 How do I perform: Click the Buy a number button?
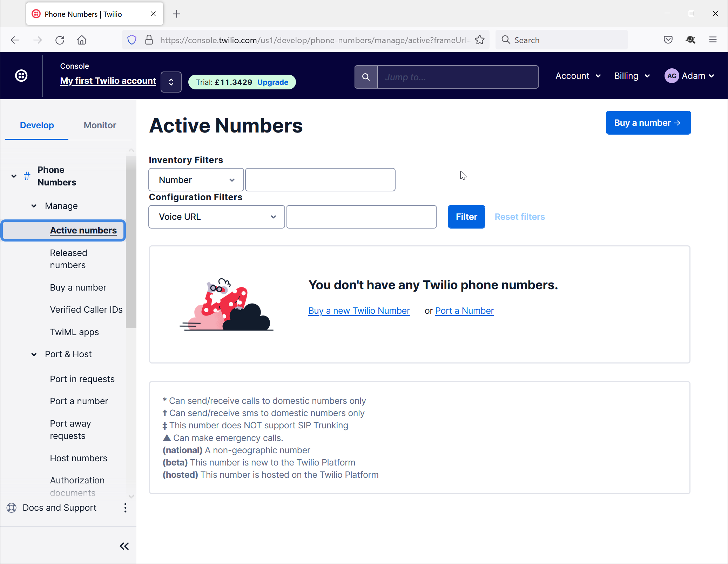tap(648, 123)
